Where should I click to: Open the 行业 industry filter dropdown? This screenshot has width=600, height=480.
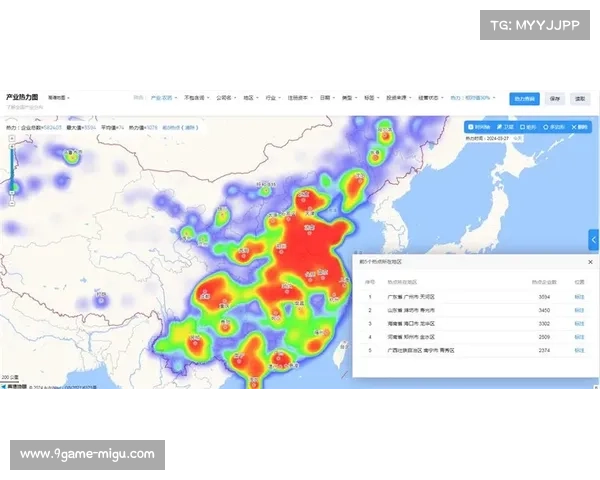coord(273,98)
